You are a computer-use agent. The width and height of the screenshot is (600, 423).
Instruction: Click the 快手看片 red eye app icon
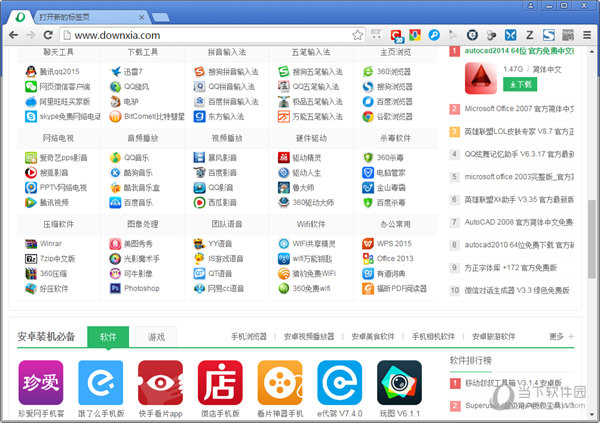pos(160,382)
